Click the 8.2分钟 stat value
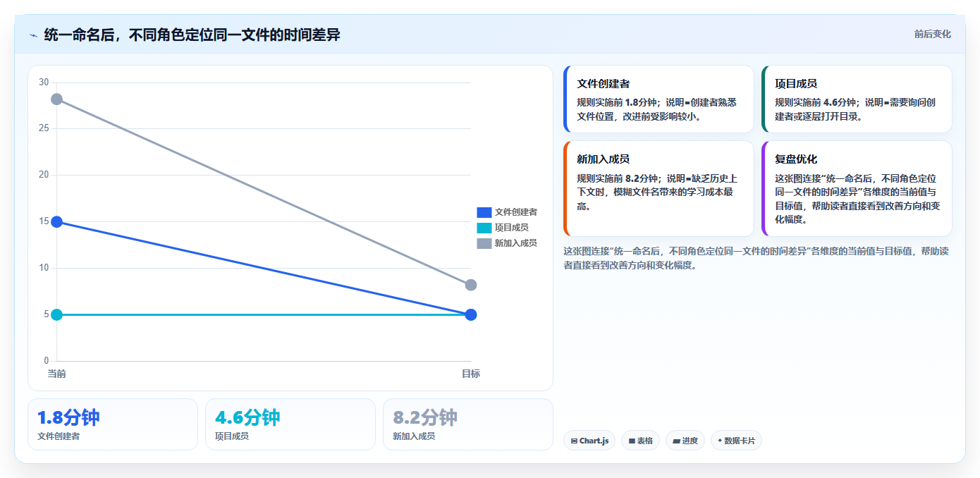Viewport: 980px width, 478px height. 425,417
